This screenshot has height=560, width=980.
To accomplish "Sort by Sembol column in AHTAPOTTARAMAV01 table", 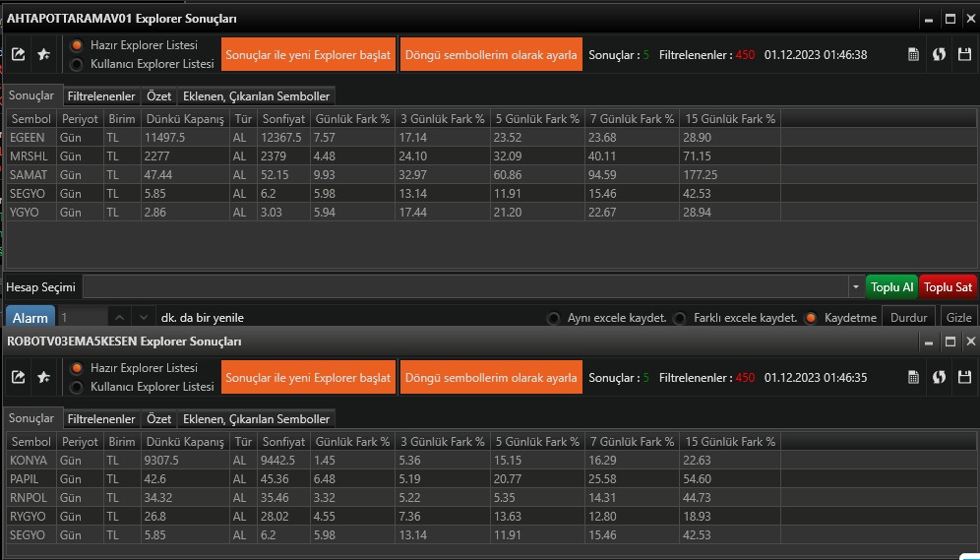I will (x=31, y=119).
